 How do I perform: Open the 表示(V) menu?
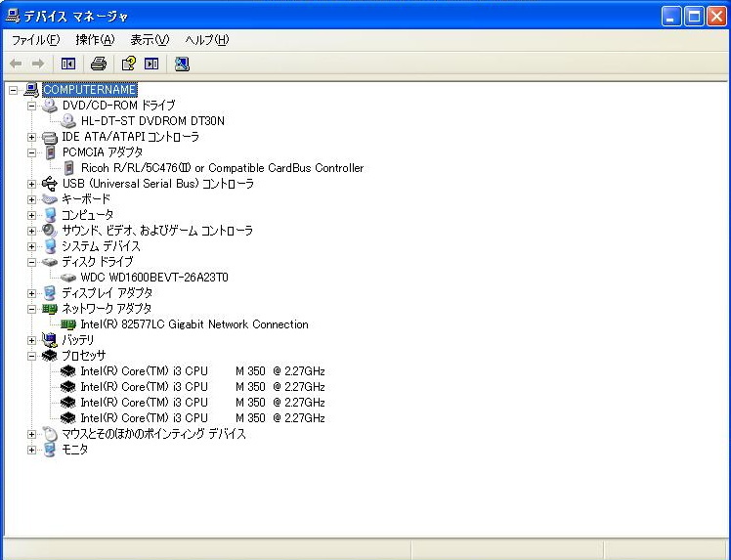[150, 40]
